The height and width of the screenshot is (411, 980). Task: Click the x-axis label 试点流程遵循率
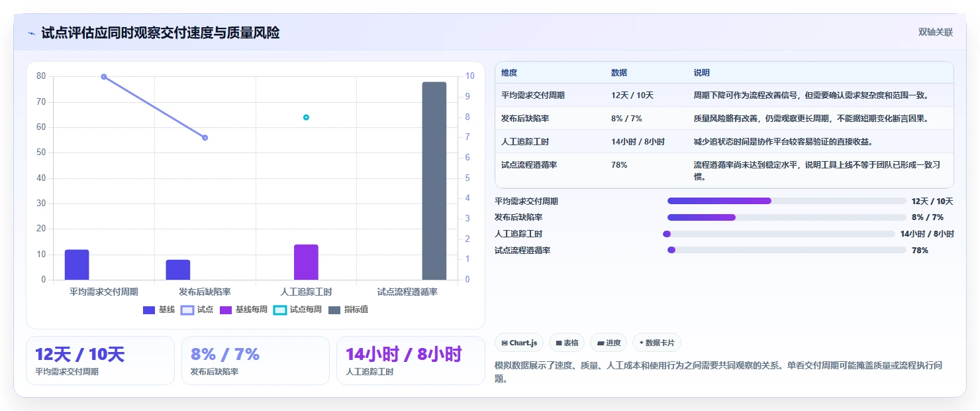click(x=407, y=292)
